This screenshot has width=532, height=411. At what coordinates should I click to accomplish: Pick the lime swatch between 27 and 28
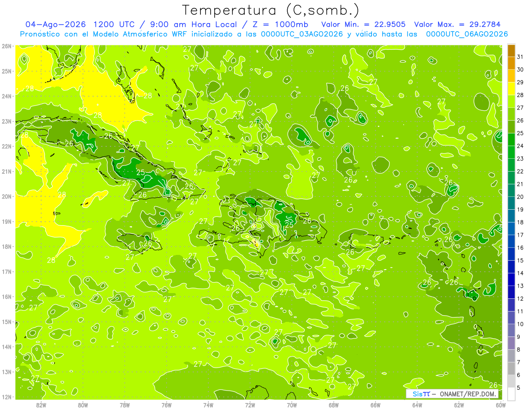pos(511,101)
